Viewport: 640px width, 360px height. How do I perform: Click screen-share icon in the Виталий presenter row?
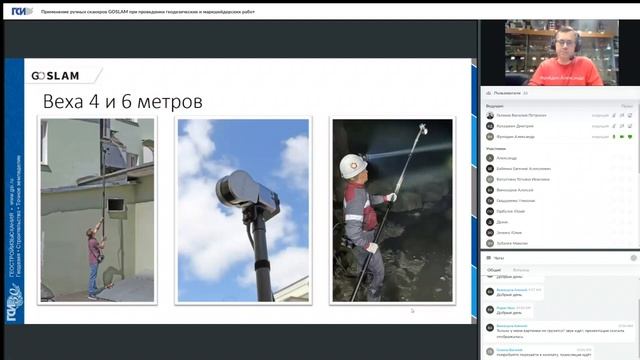[x=630, y=116]
